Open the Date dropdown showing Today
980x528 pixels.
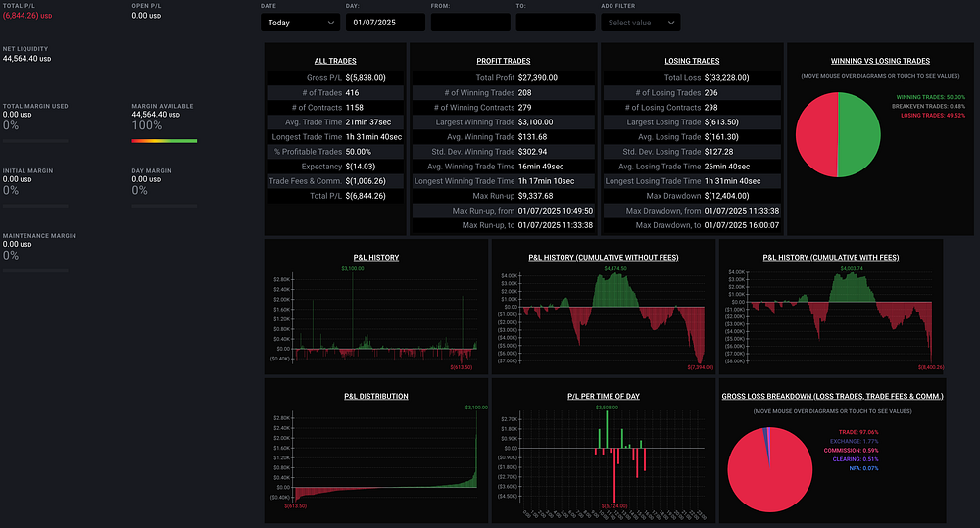point(300,23)
